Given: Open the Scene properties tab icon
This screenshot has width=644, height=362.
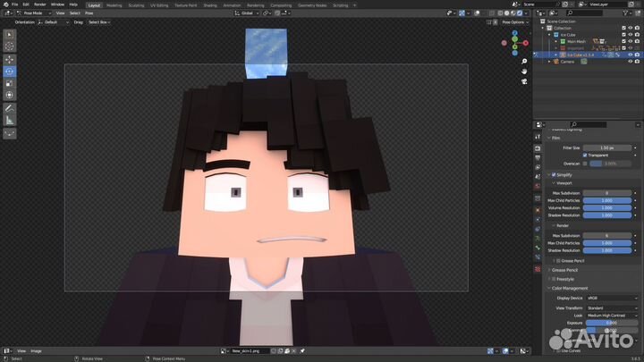Looking at the screenshot, I should (x=538, y=177).
